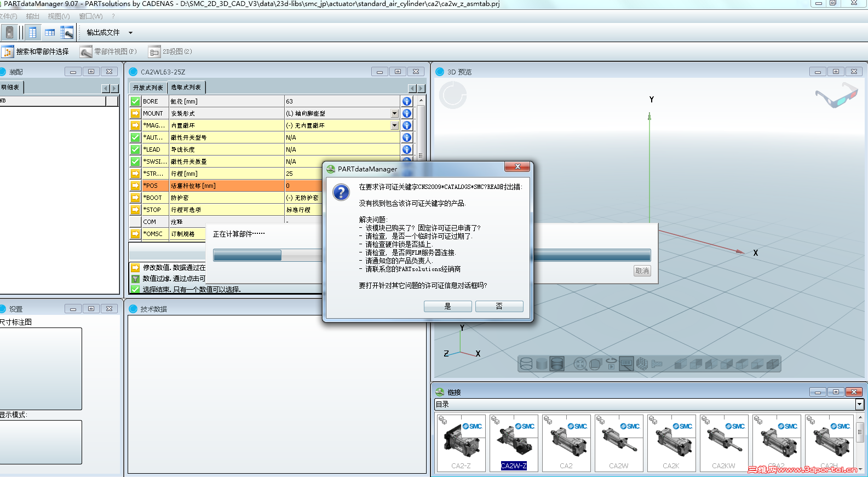Click the parameter table's vertical scrollbar up arrow
Image resolution: width=868 pixels, height=477 pixels.
click(x=421, y=101)
